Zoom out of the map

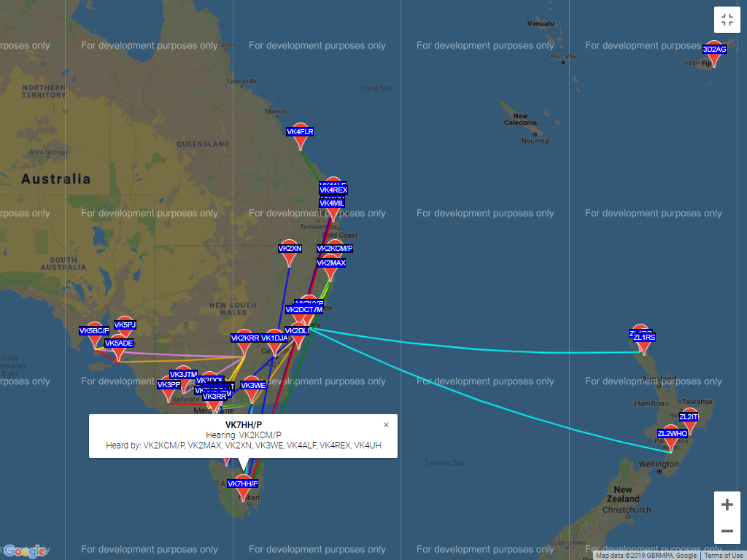click(x=727, y=531)
